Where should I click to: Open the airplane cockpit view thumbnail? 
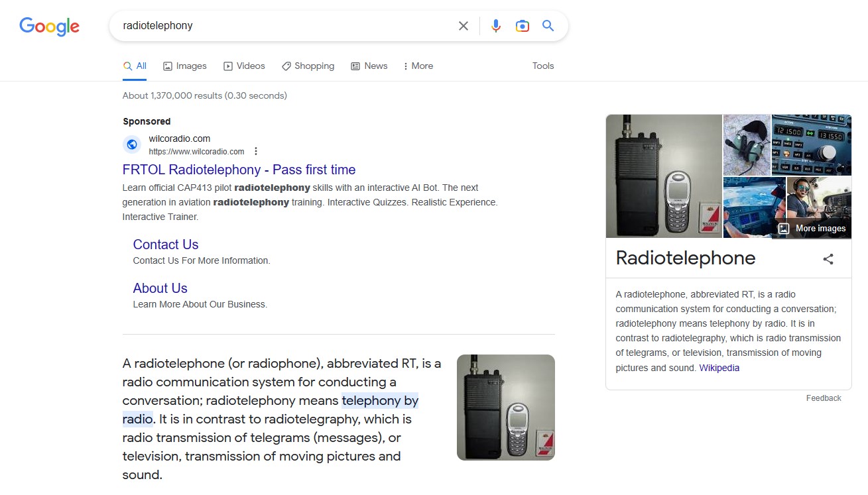point(754,207)
